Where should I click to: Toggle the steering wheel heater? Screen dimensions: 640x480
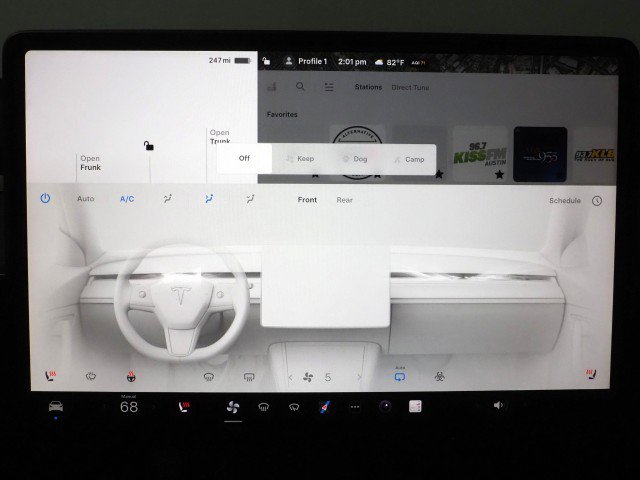tap(131, 377)
